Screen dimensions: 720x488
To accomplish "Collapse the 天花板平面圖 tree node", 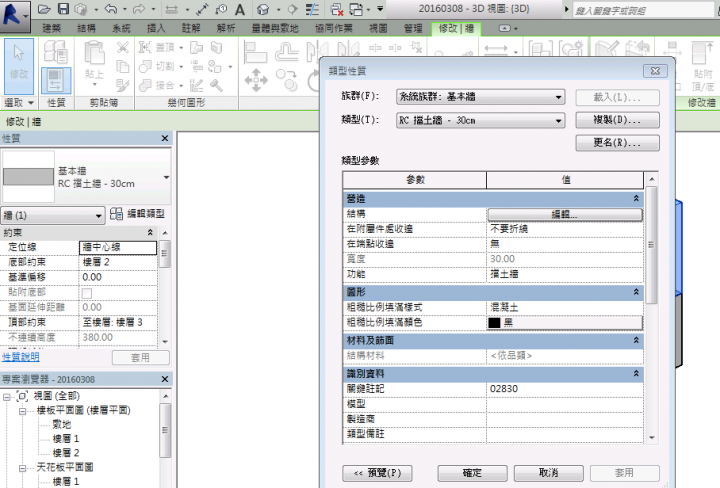I will point(22,468).
